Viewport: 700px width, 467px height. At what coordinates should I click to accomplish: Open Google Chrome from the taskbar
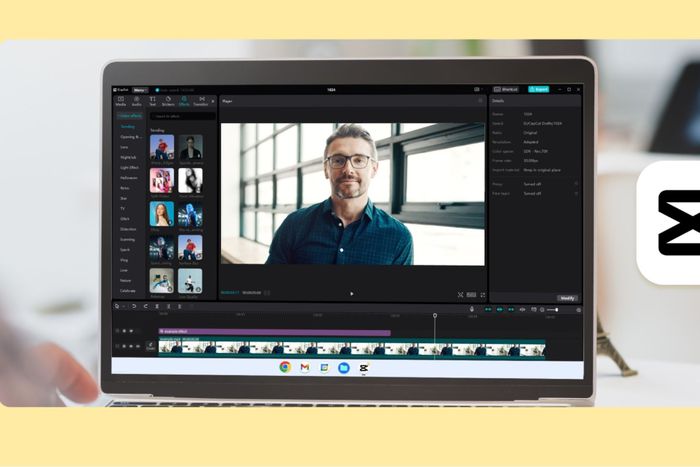(285, 368)
